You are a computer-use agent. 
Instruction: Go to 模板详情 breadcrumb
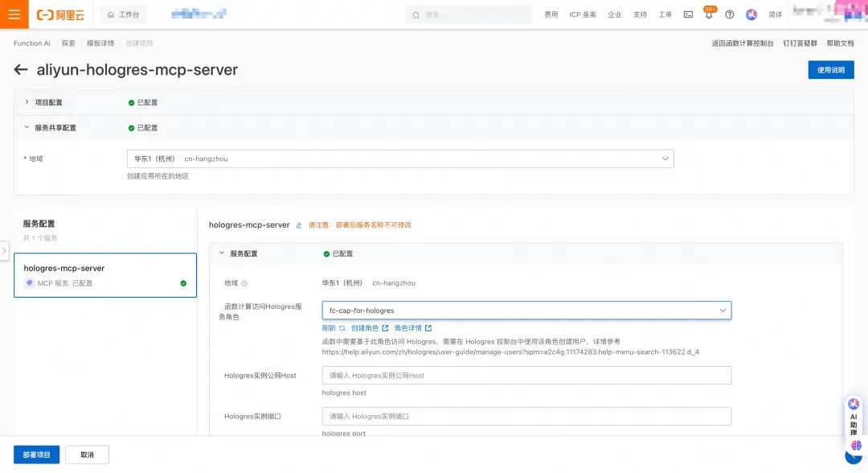100,43
